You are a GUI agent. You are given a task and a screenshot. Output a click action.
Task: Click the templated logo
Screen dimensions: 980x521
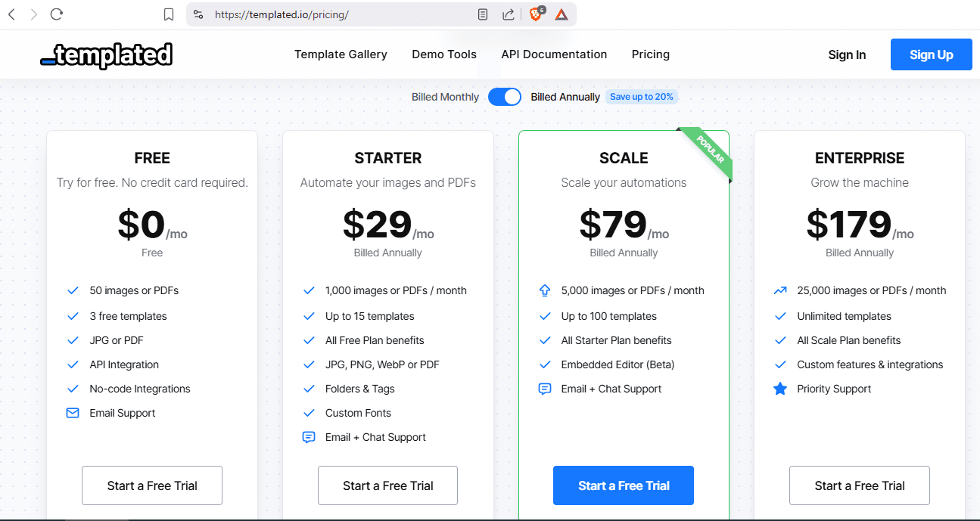tap(107, 55)
